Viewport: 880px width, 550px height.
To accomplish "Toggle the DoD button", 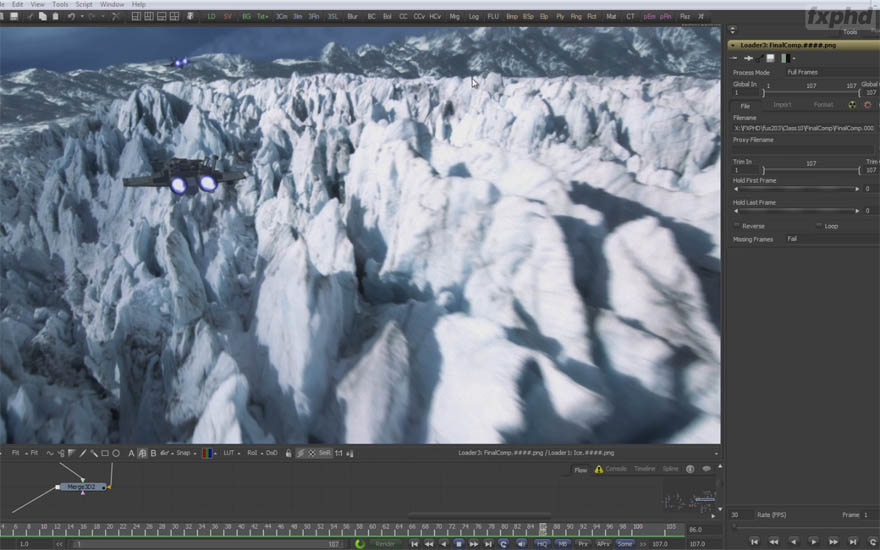I will point(272,453).
